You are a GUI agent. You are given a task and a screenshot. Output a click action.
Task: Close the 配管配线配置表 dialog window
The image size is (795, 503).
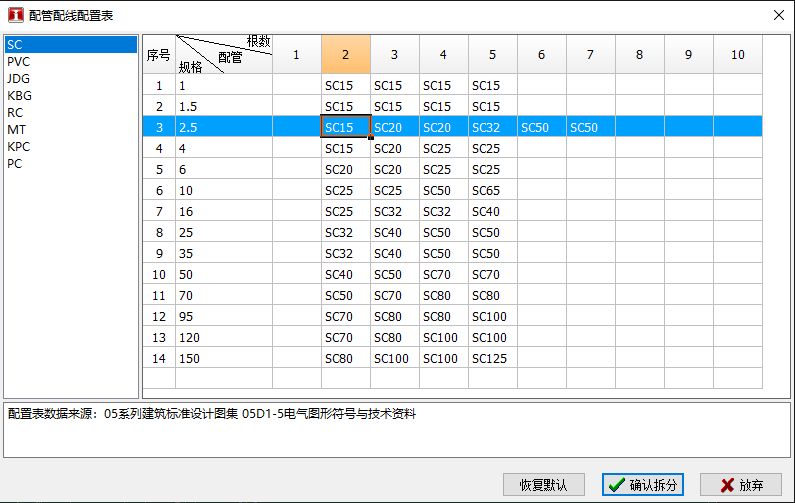coord(778,15)
